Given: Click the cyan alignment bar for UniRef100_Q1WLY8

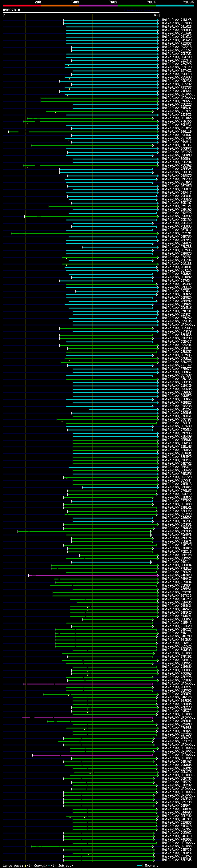Looking at the screenshot, I should tap(111, 20).
